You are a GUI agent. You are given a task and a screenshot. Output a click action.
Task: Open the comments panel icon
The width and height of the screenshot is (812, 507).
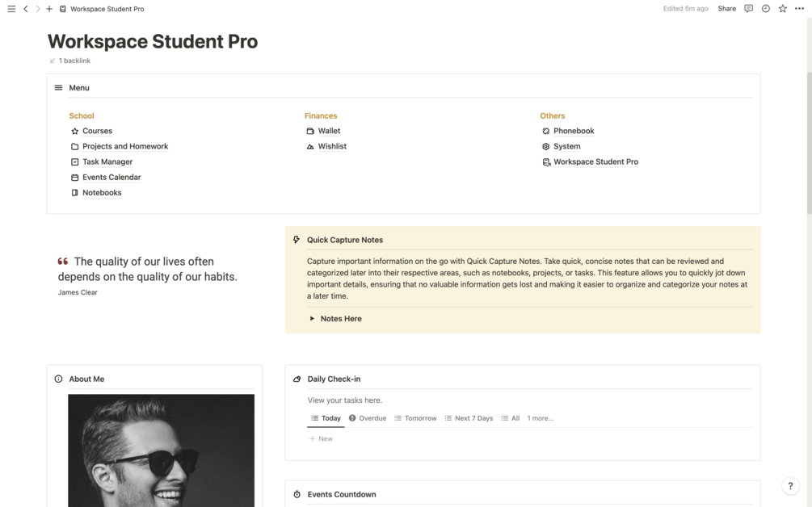point(748,9)
